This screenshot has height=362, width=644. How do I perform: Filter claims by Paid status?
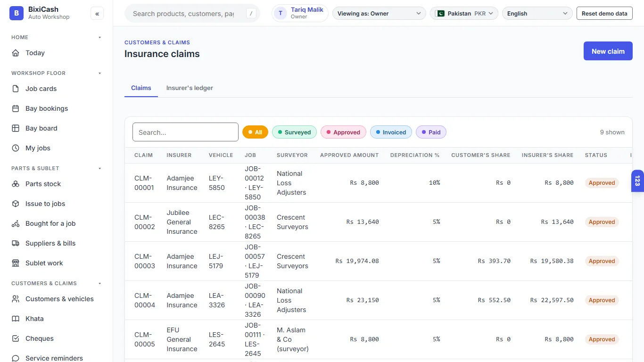pyautogui.click(x=431, y=132)
